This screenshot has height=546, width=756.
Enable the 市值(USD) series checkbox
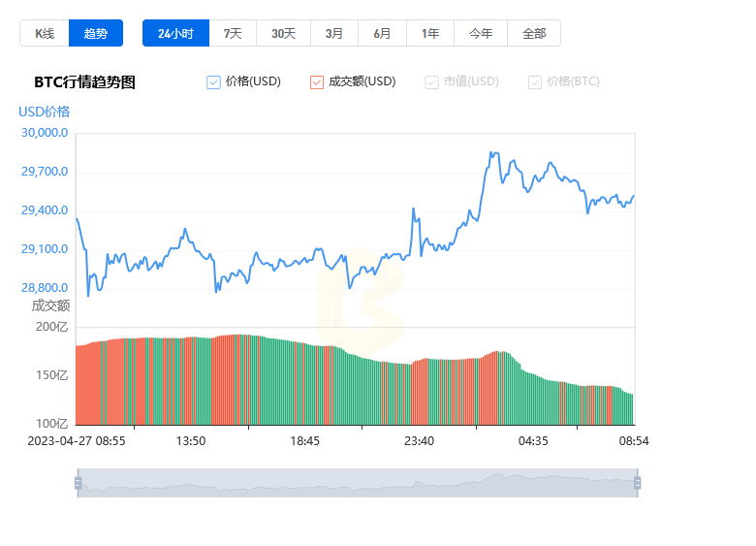tap(432, 82)
